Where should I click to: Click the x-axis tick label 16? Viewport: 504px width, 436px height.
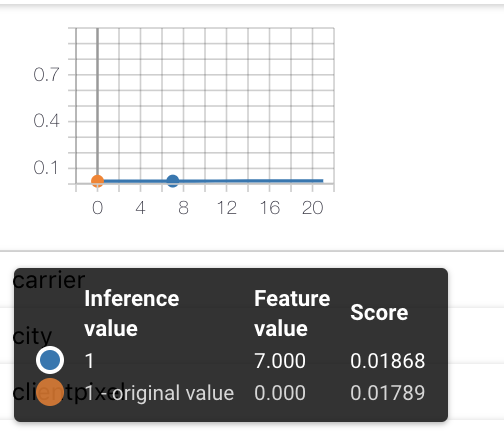[x=270, y=208]
